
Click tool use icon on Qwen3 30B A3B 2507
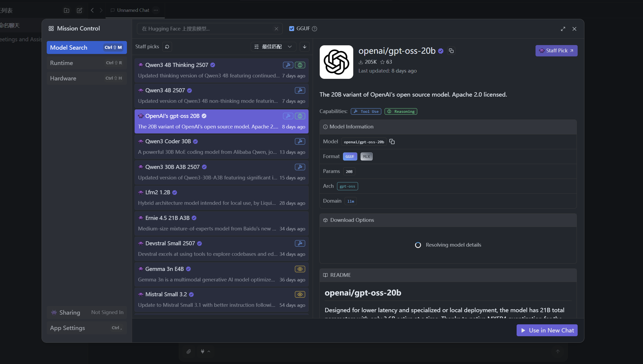click(300, 167)
